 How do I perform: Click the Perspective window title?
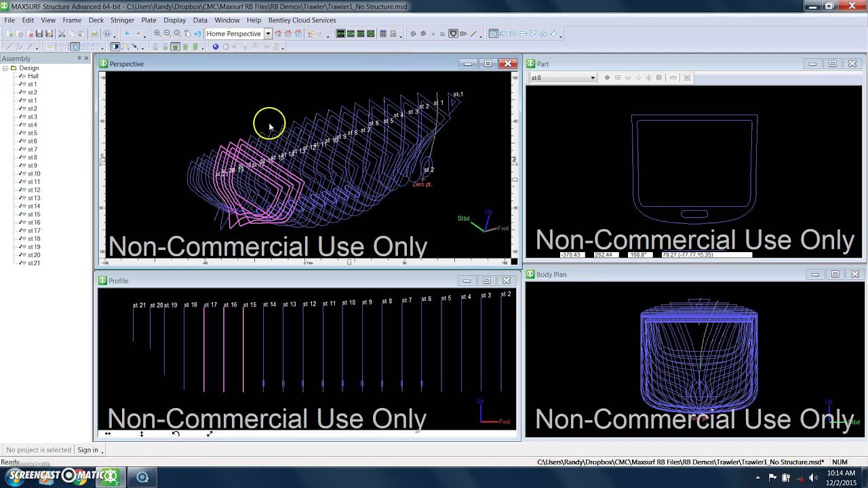pos(127,64)
